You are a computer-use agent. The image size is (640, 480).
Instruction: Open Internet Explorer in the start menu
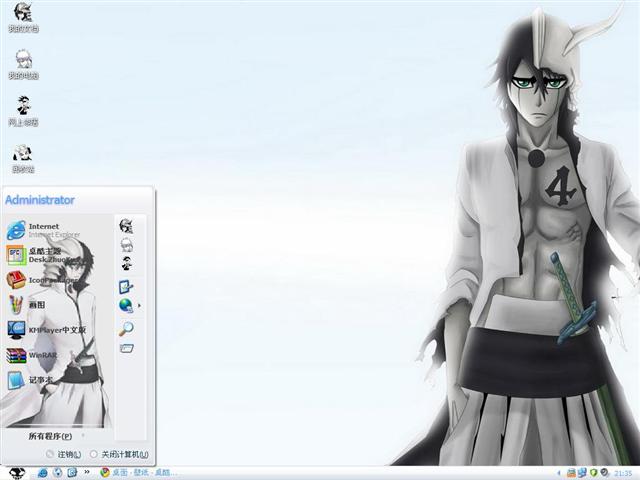[44, 230]
